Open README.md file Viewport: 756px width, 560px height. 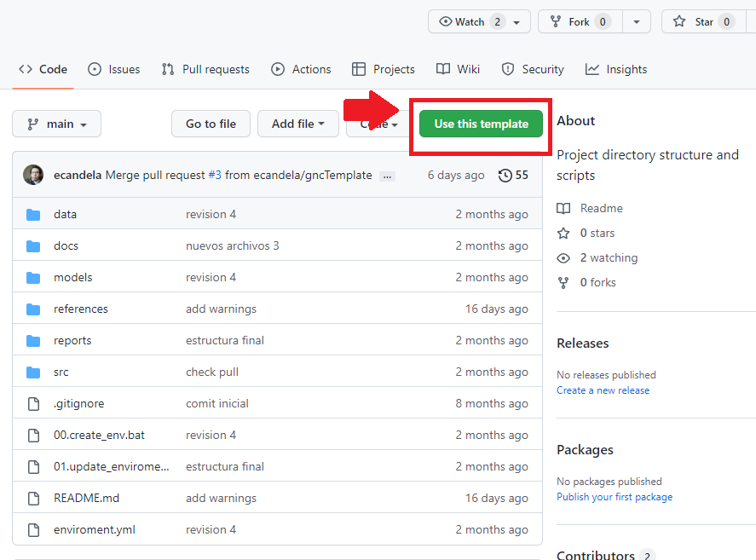click(86, 499)
